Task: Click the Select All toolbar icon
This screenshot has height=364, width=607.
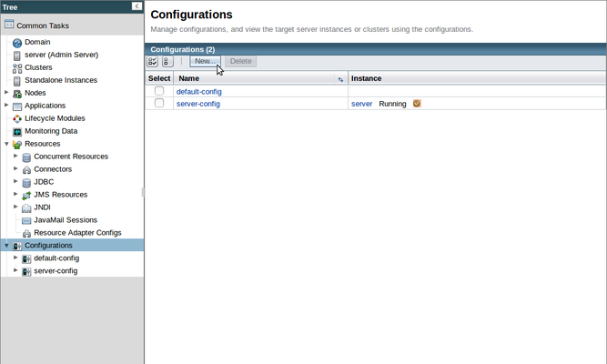Action: [153, 61]
